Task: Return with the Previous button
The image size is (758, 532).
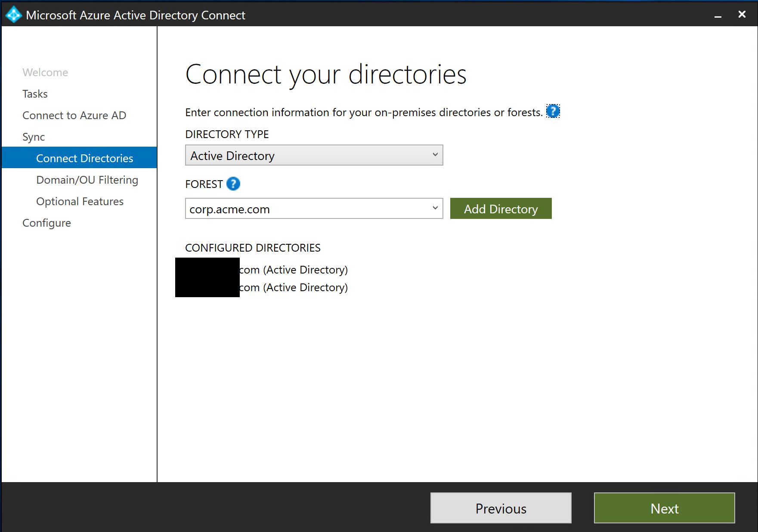Action: (501, 508)
